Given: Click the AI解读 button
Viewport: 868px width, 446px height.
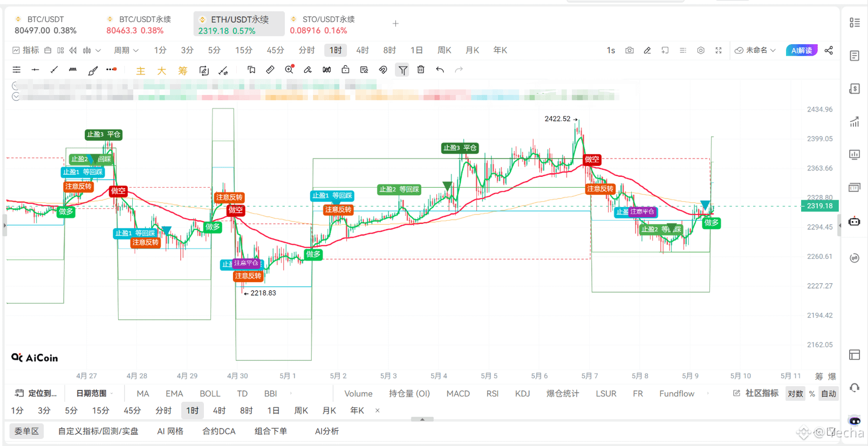Looking at the screenshot, I should (802, 50).
